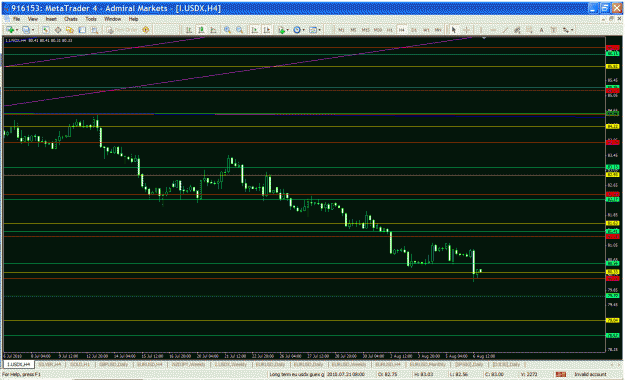625x380 pixels.
Task: Toggle the Data Window icon
Action: [58, 30]
